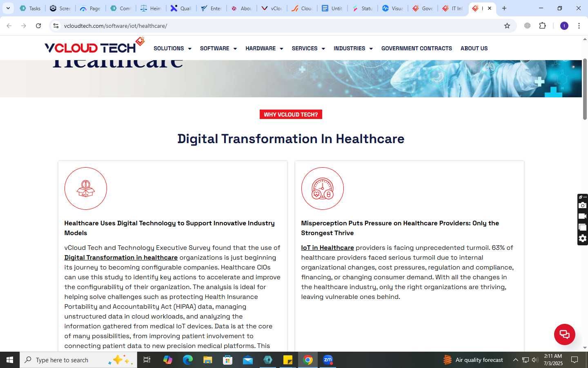
Task: Open the Chrome profile avatar
Action: (x=564, y=26)
